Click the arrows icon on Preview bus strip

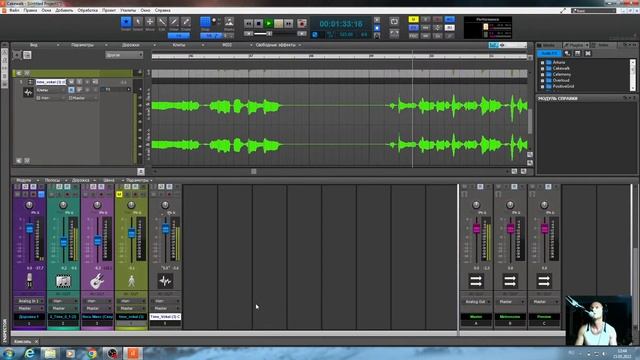pyautogui.click(x=544, y=281)
